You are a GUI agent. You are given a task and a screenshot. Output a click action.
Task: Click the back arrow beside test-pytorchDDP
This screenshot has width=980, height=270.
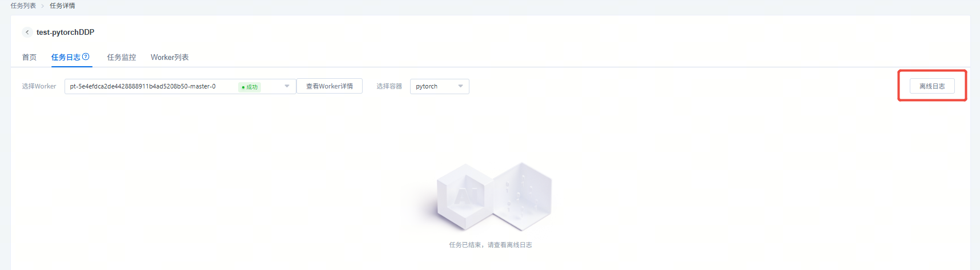[x=27, y=33]
